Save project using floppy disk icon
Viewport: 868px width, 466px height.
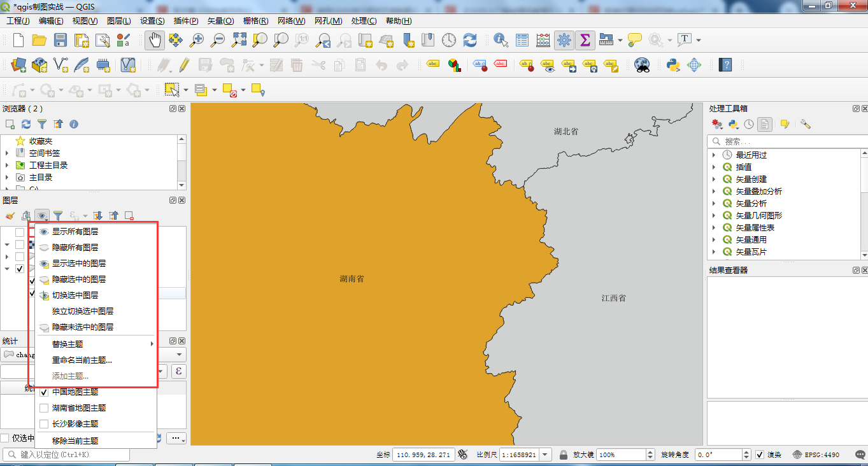[60, 40]
